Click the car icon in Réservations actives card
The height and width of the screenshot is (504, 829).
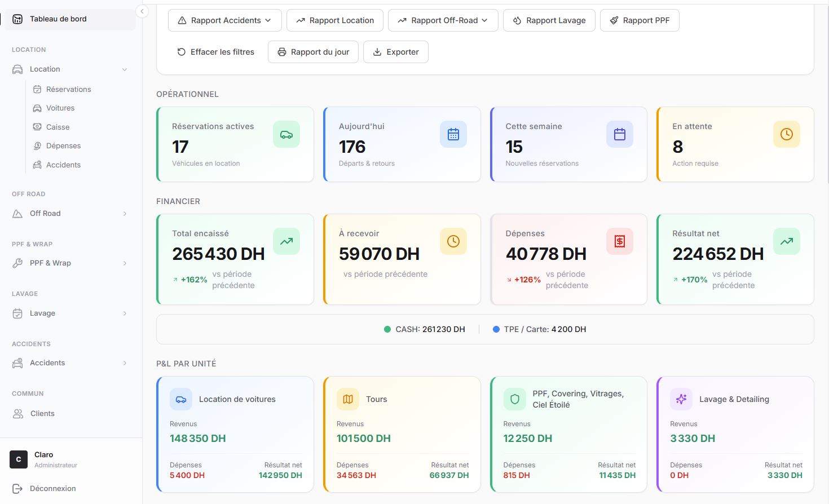[x=286, y=134]
